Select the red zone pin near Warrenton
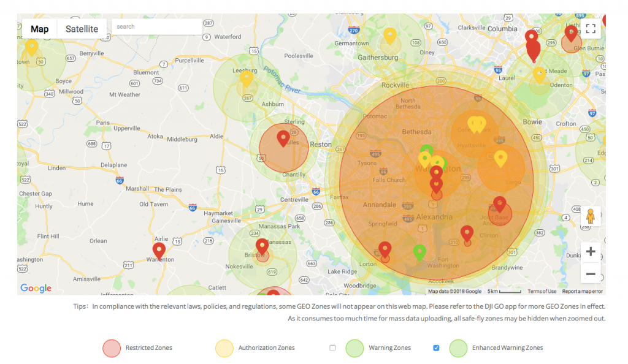The height and width of the screenshot is (364, 628). pos(159,250)
